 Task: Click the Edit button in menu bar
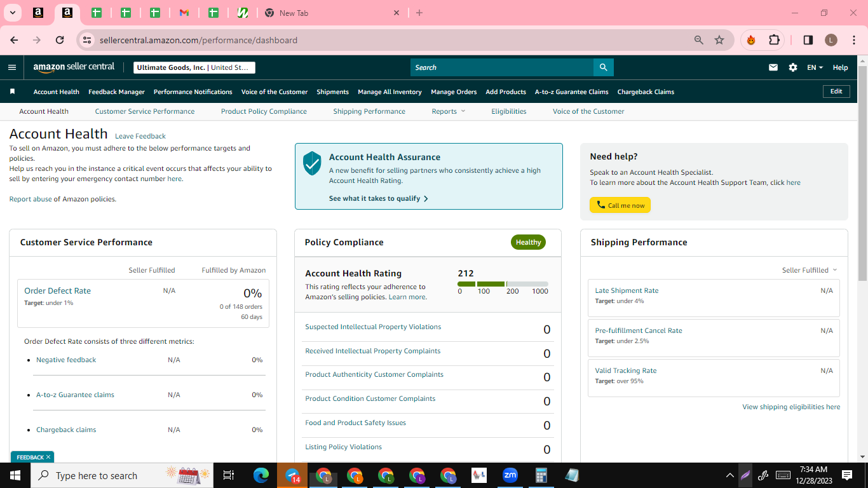(x=836, y=91)
